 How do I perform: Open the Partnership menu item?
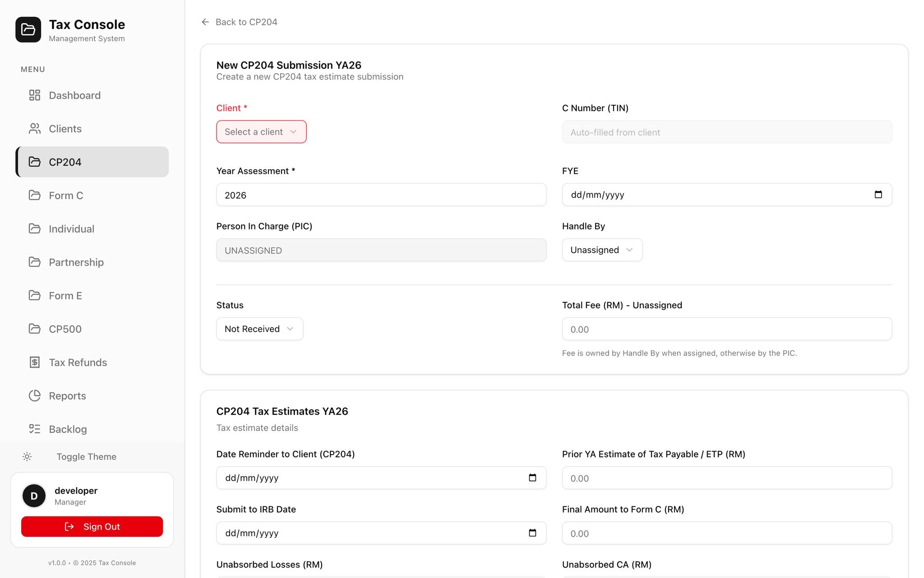[x=92, y=262]
